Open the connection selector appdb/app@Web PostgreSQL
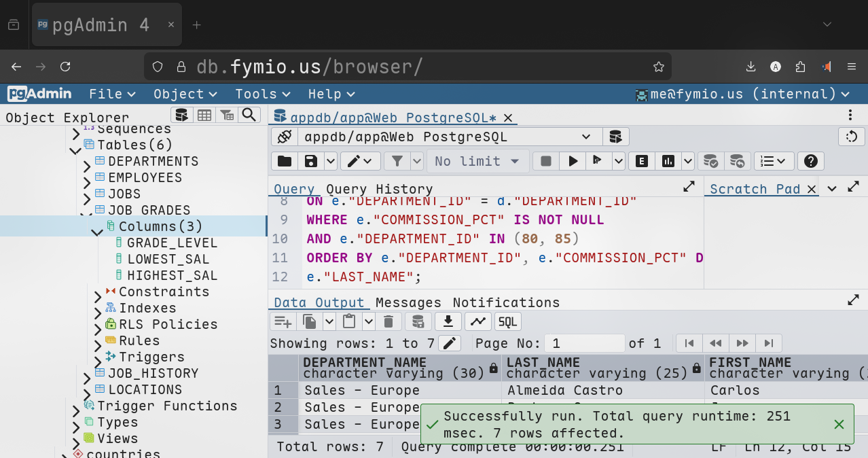Viewport: 868px width, 458px height. pos(448,137)
